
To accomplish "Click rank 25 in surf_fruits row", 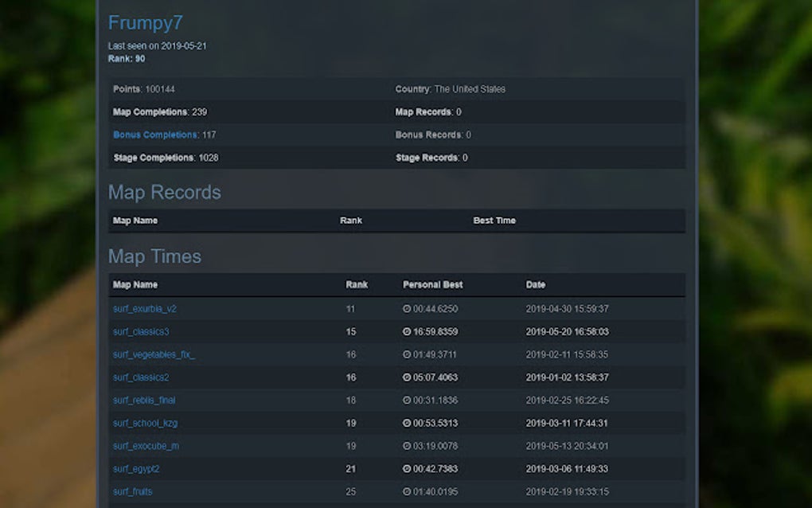I will click(x=350, y=491).
